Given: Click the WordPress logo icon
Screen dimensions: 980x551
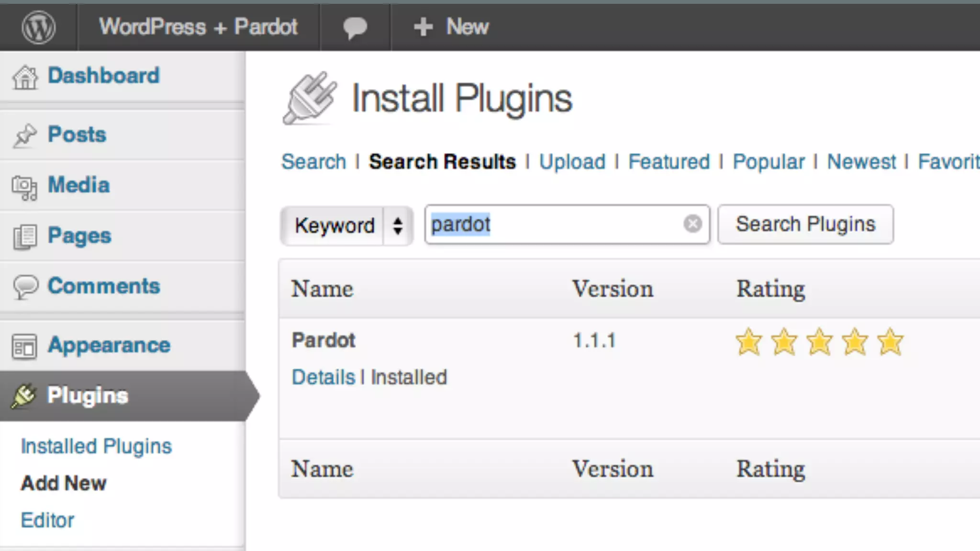Looking at the screenshot, I should click(x=38, y=27).
